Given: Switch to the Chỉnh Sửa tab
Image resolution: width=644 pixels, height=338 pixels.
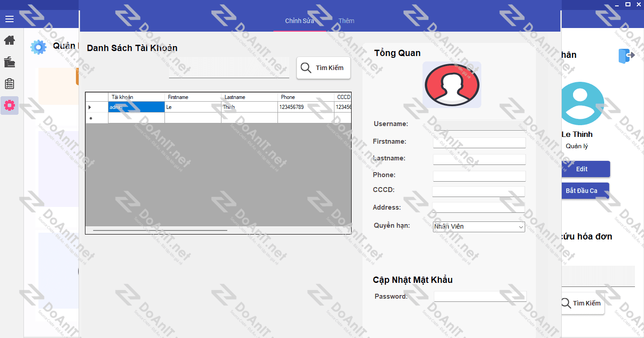Looking at the screenshot, I should (x=300, y=21).
